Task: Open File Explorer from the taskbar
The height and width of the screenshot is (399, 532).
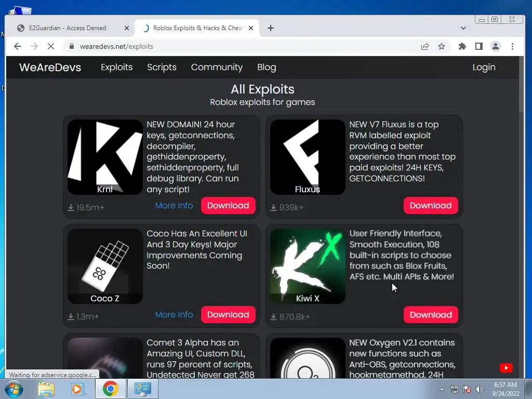Action: (x=46, y=389)
